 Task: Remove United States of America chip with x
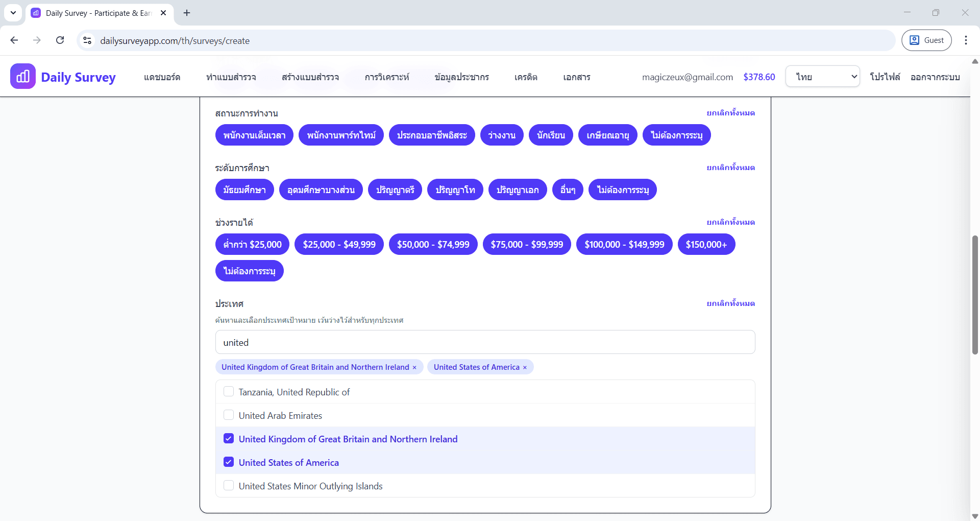525,368
